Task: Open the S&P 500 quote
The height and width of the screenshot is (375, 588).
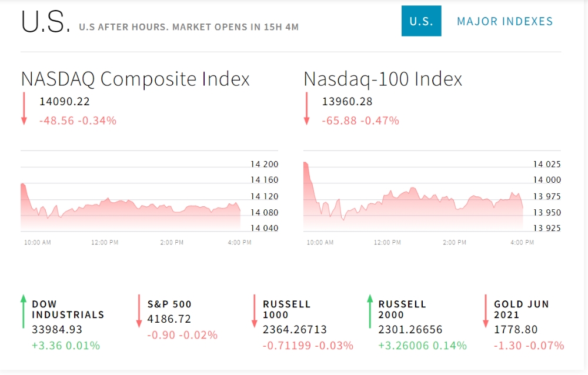Action: (169, 304)
